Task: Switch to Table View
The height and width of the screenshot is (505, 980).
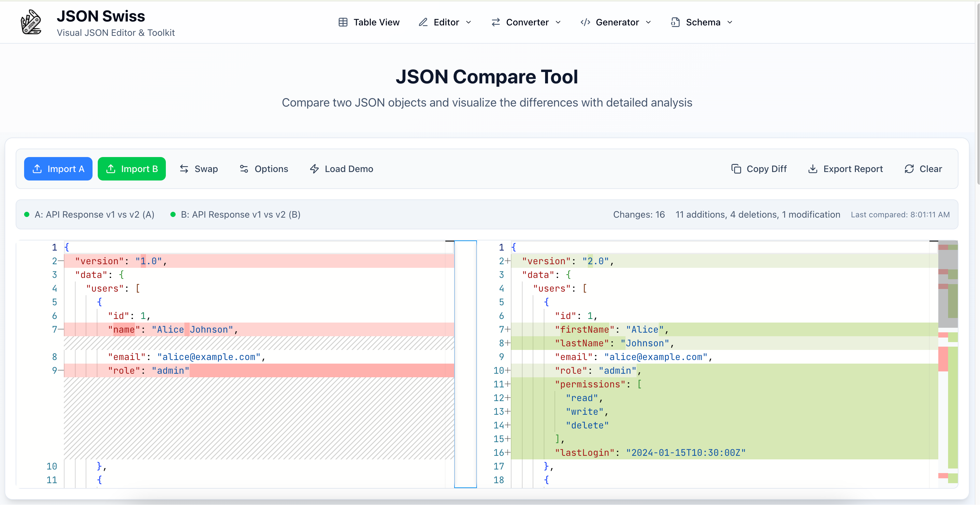Action: coord(376,22)
